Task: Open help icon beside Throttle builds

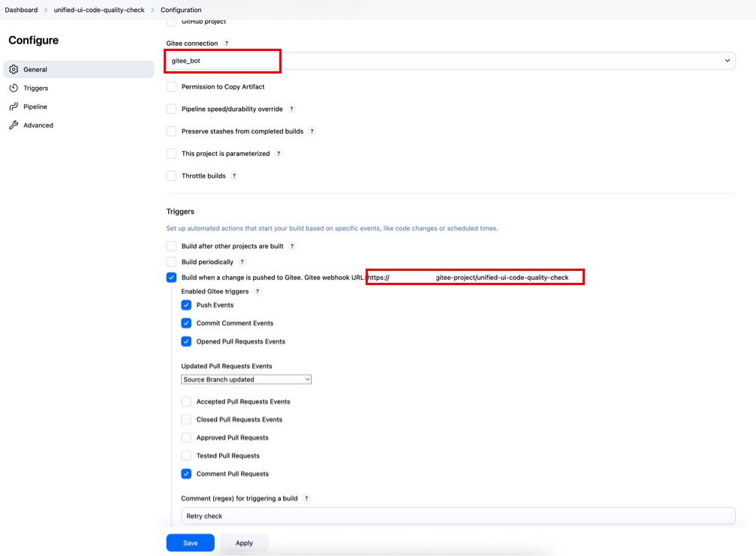Action: pos(234,176)
